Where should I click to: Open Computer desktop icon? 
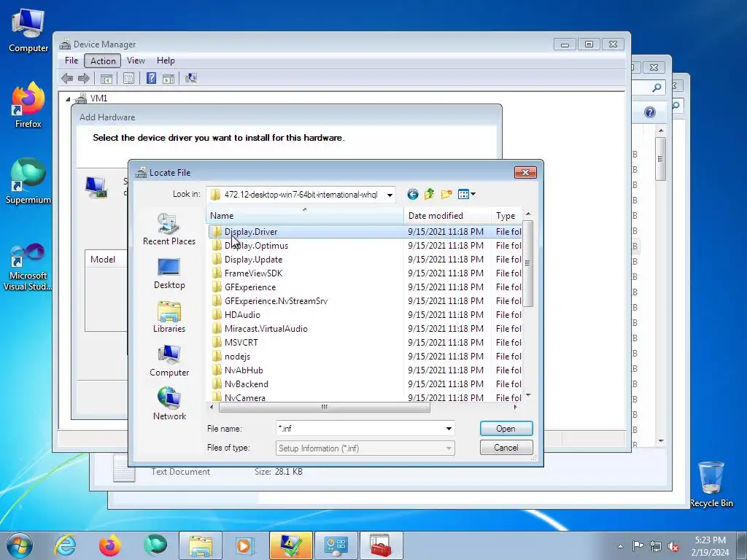[28, 31]
